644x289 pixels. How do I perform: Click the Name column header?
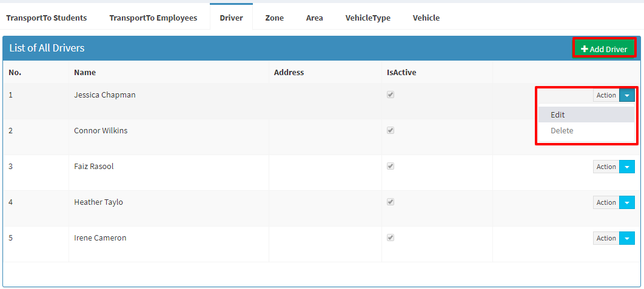click(85, 72)
